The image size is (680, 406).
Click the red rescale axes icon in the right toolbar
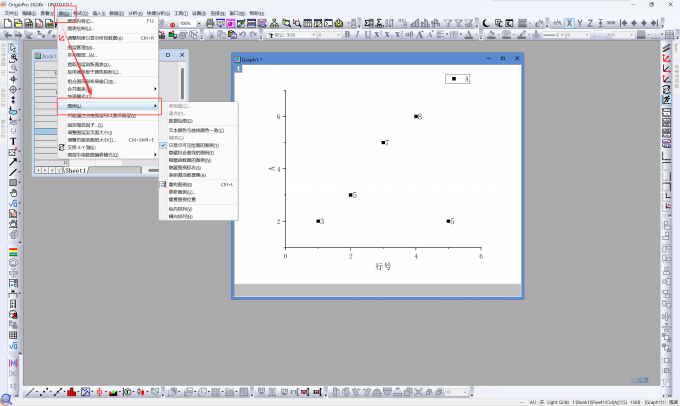pyautogui.click(x=666, y=58)
